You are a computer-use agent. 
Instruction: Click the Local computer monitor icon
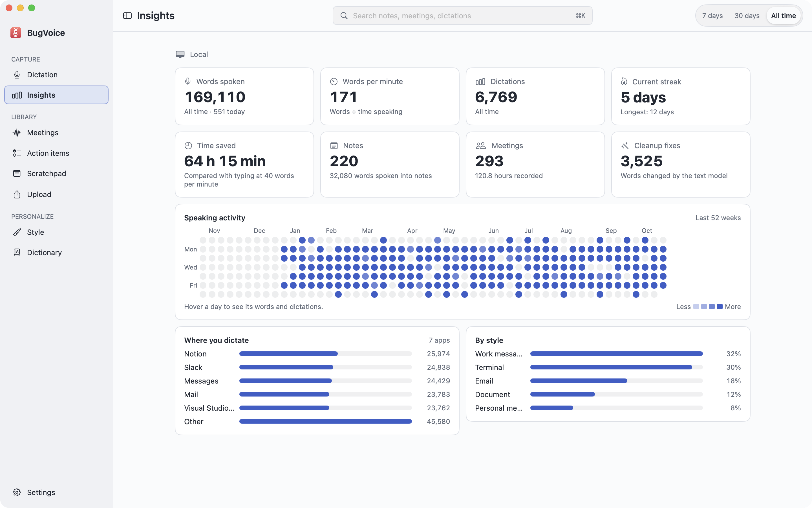180,54
